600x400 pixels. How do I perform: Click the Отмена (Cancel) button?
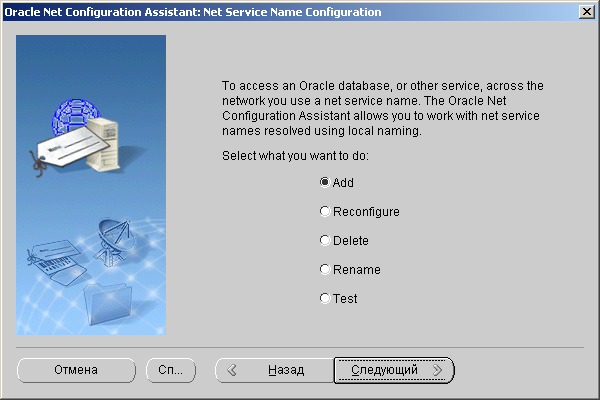(x=76, y=370)
